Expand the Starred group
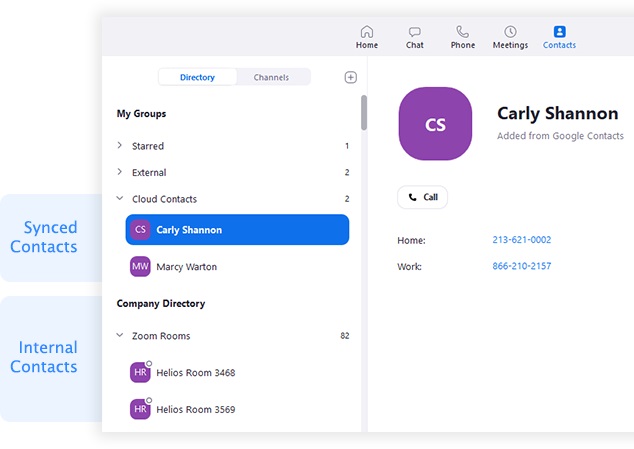 [120, 146]
